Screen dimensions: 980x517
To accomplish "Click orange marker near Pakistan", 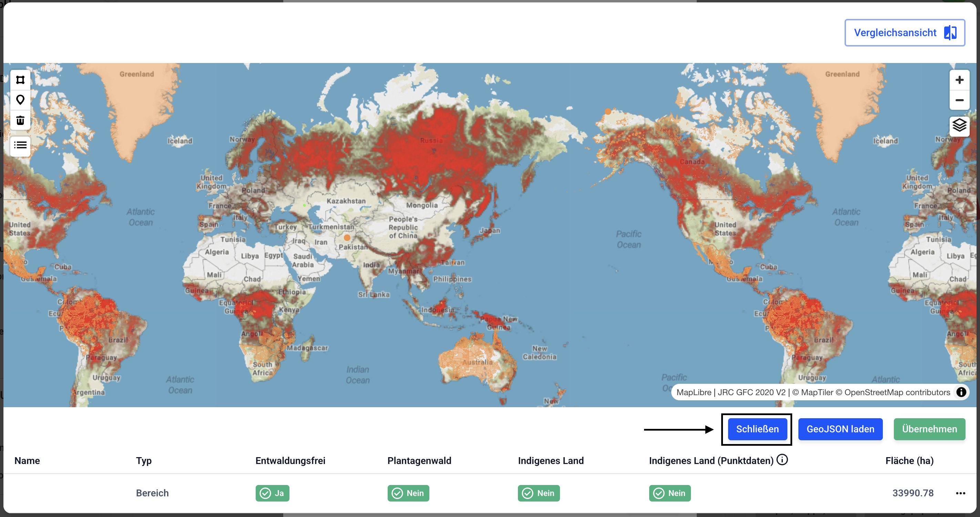I will pyautogui.click(x=347, y=238).
